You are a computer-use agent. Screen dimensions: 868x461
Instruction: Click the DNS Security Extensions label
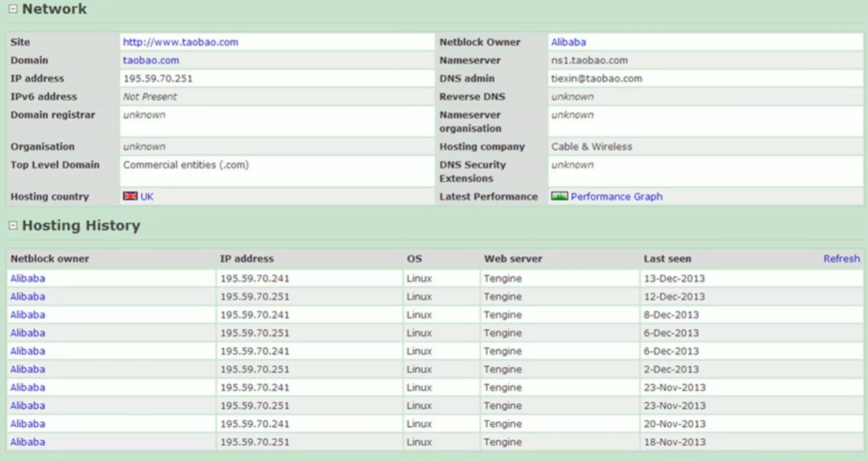pos(473,171)
